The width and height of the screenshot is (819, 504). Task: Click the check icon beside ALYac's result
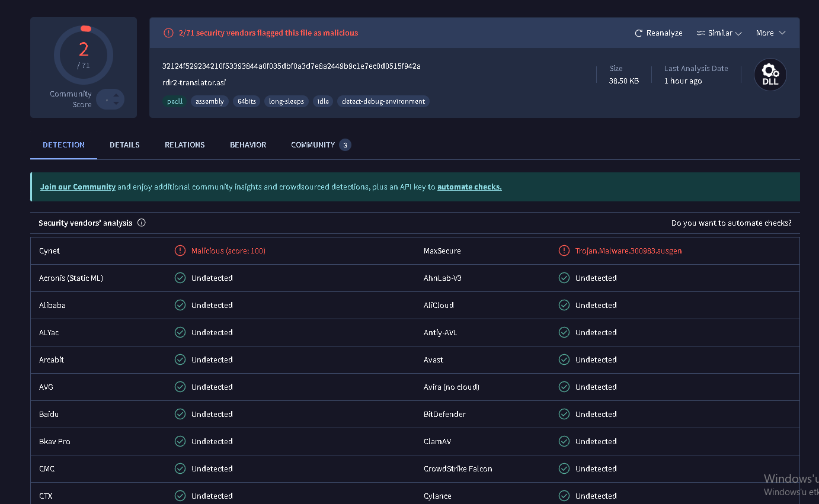point(180,332)
